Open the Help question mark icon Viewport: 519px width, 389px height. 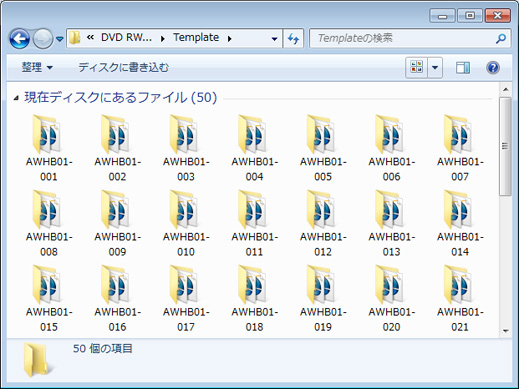(x=493, y=68)
